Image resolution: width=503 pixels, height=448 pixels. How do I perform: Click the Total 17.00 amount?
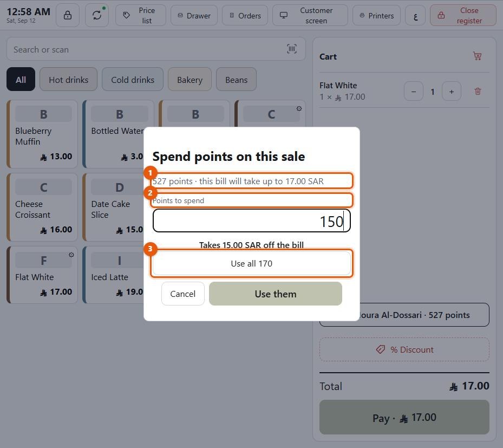click(x=469, y=386)
